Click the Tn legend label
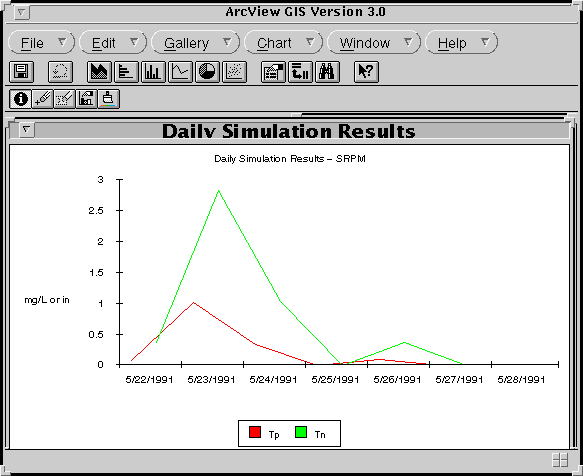 (x=320, y=434)
